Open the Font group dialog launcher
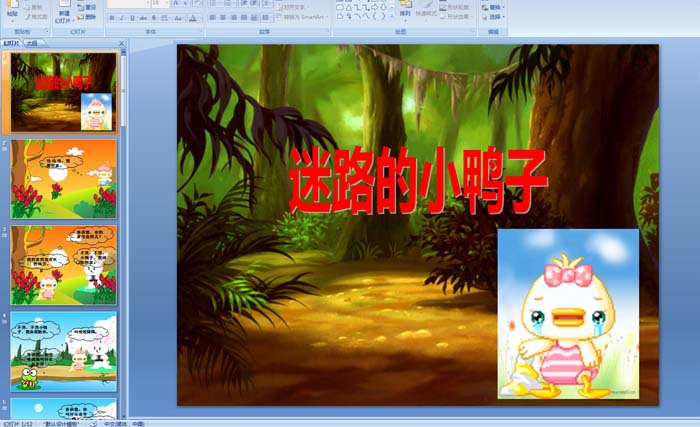The image size is (700, 427). 201,31
